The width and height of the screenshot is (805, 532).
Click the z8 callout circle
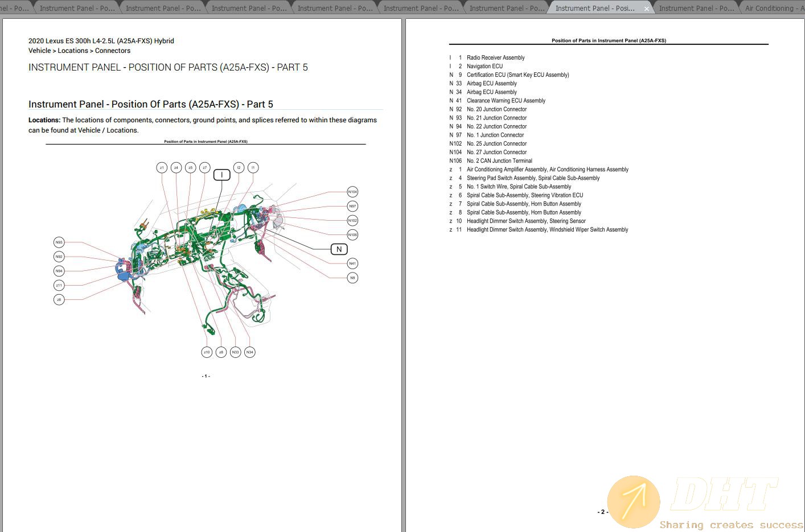pyautogui.click(x=221, y=352)
